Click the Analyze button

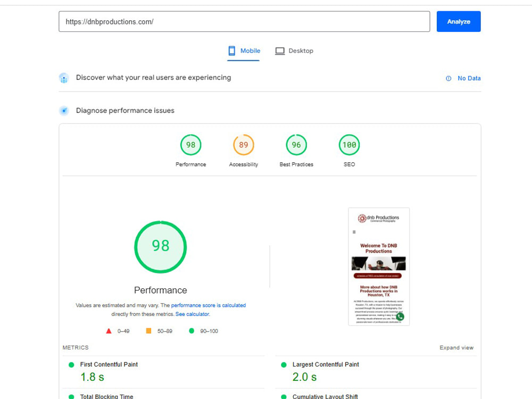459,21
